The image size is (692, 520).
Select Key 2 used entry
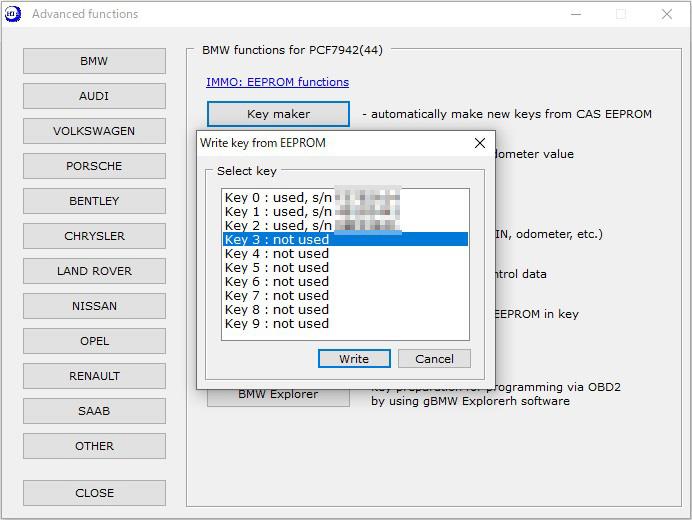(x=345, y=226)
